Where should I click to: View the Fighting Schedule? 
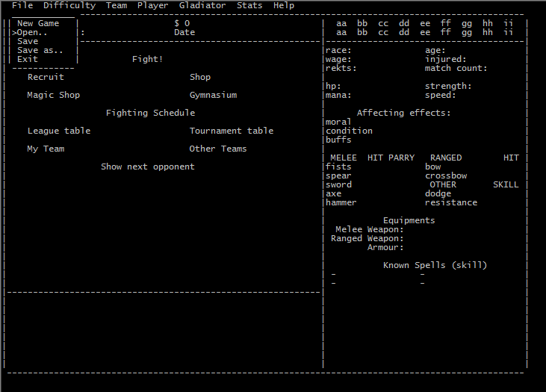click(150, 113)
